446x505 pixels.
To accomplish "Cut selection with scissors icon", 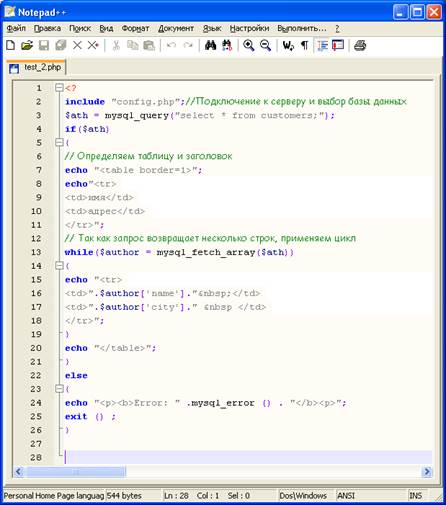I will point(116,45).
